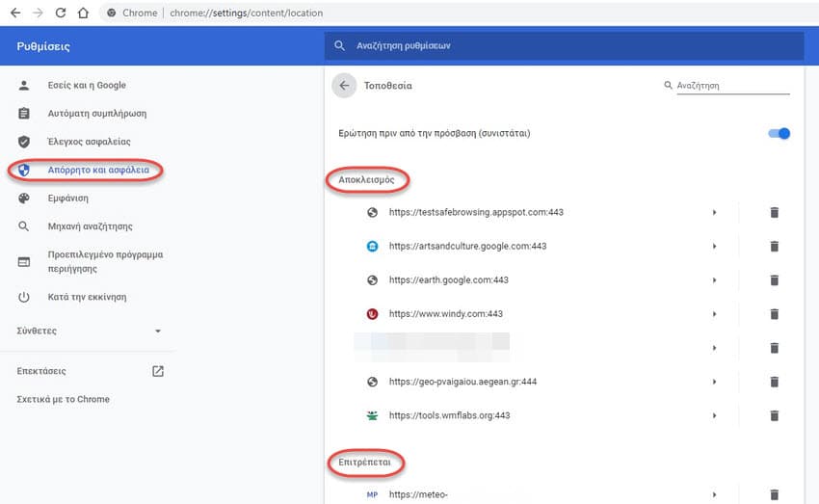
Task: Select Εμφάνιση in the sidebar
Action: [x=67, y=199]
